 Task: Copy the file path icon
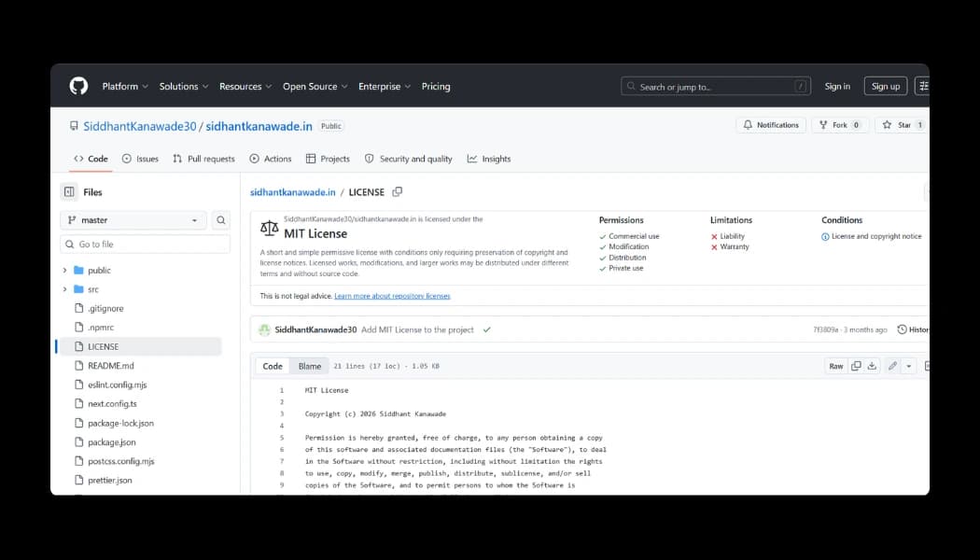(x=397, y=192)
